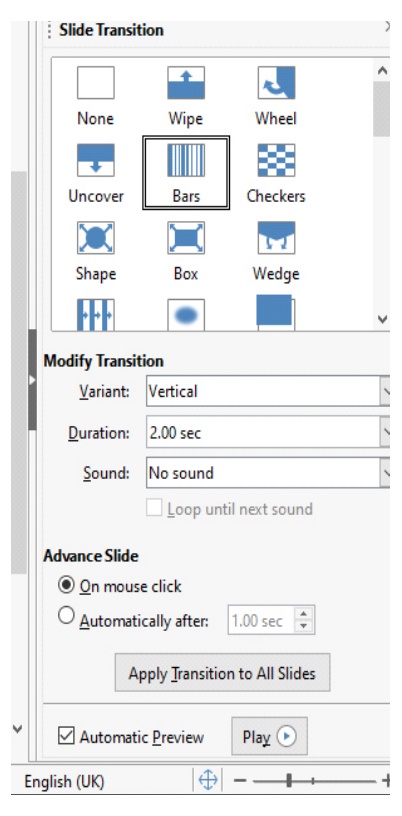Image resolution: width=402 pixels, height=816 pixels.
Task: Select the None transition icon
Action: pos(96,83)
